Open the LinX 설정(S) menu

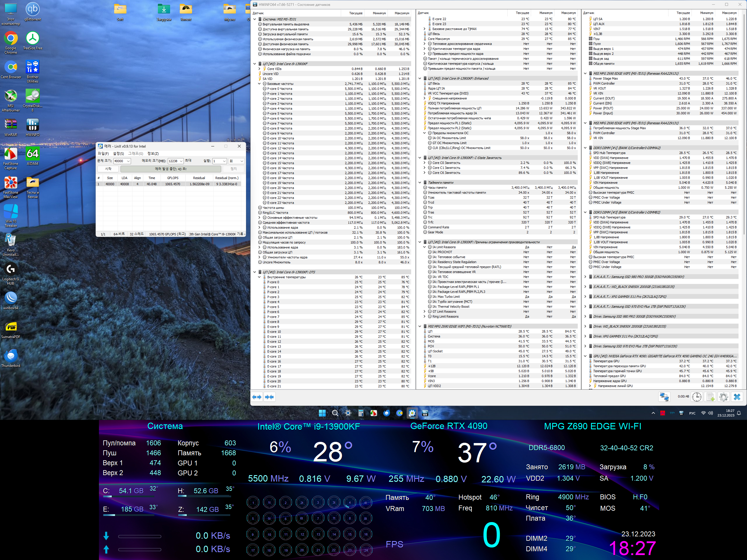point(118,154)
